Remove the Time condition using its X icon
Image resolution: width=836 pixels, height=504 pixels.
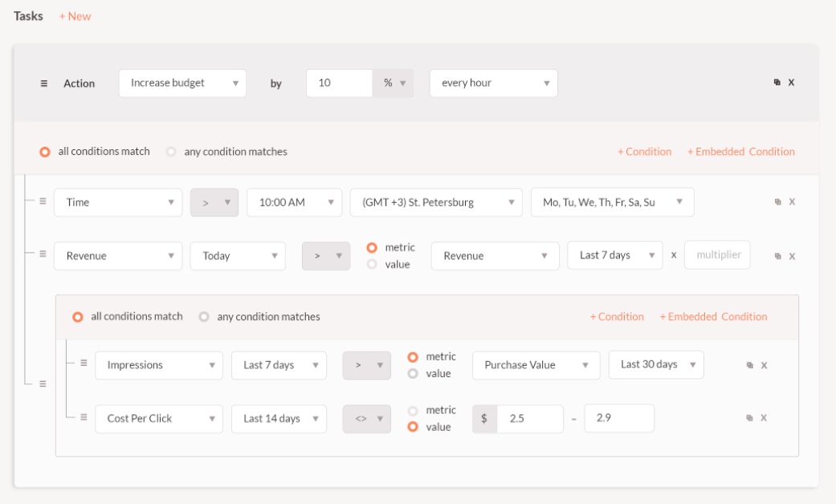[792, 202]
